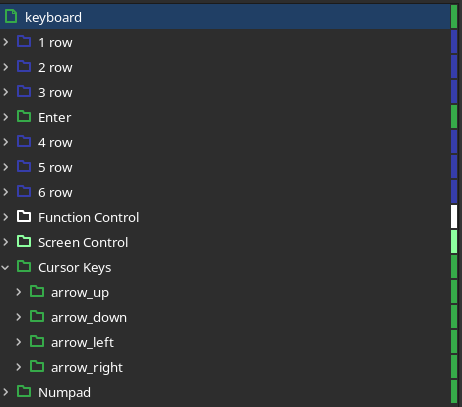Expand the arrow_left group
Viewport: 462px width, 407px height.
tap(19, 342)
